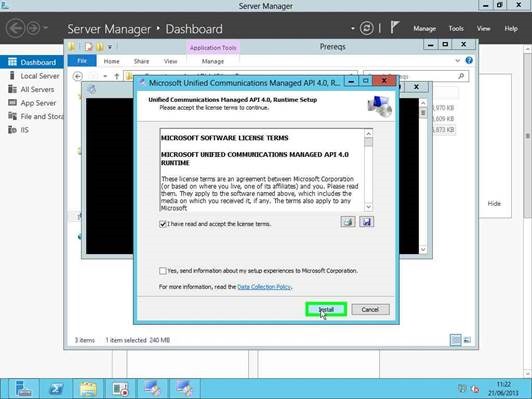
Task: Open Server Manager's Tools menu
Action: (456, 28)
